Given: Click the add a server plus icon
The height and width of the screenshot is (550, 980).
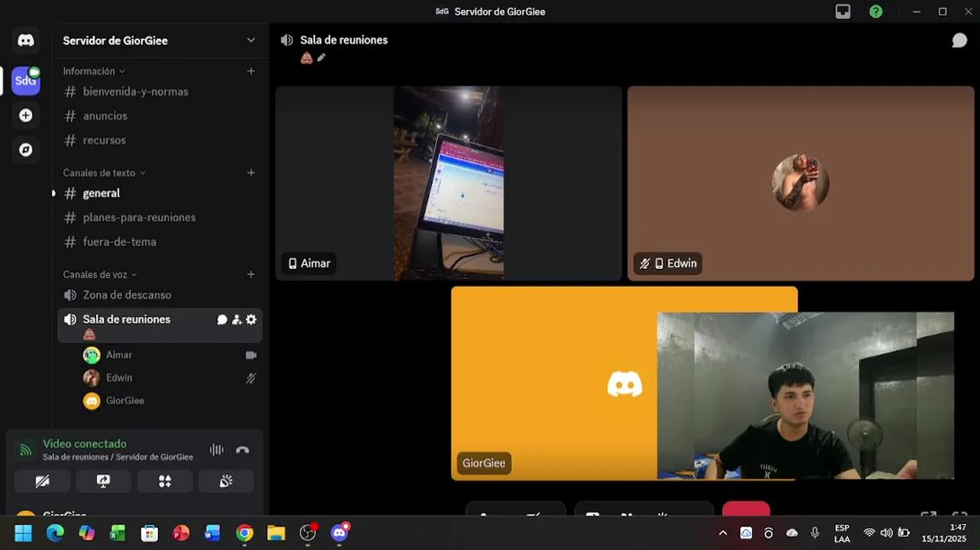Looking at the screenshot, I should click(x=26, y=115).
